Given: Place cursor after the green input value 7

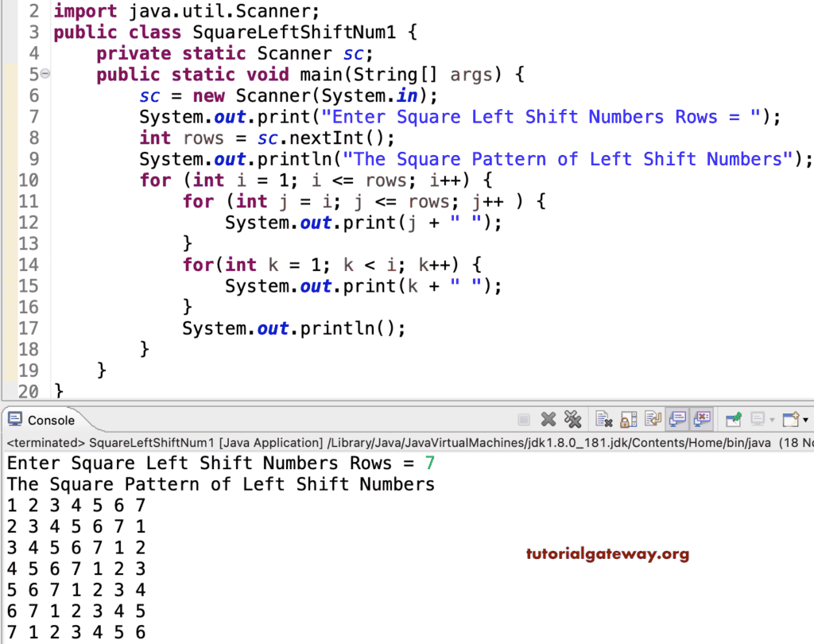Looking at the screenshot, I should tap(437, 463).
